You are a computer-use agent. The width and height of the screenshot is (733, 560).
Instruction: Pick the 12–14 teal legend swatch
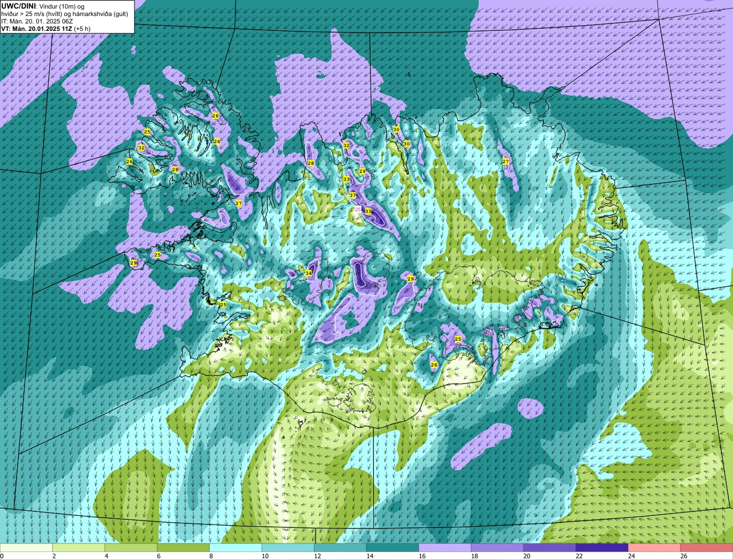point(341,548)
